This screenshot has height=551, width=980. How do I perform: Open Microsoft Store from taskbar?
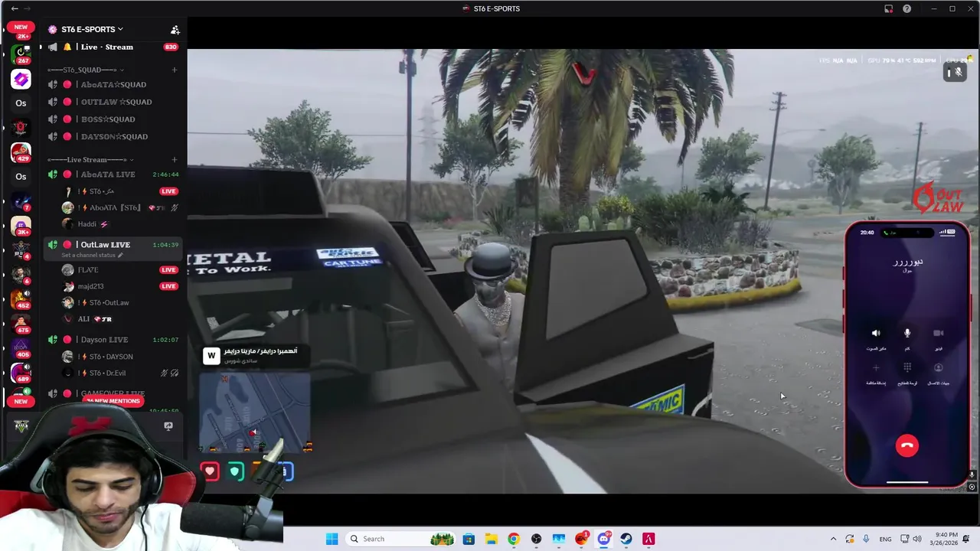[x=469, y=539]
